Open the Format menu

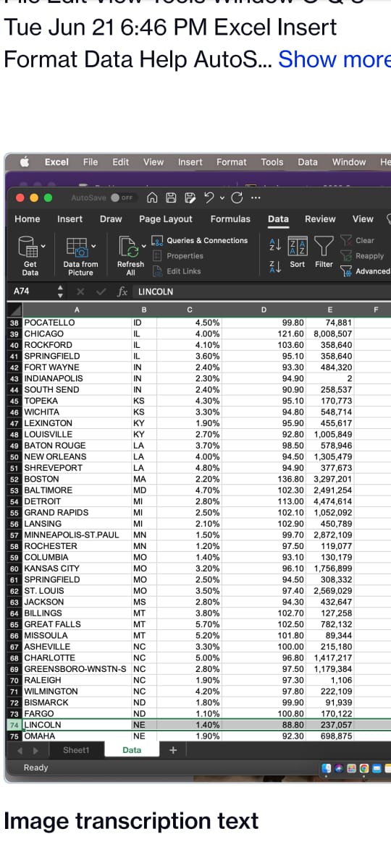point(232,162)
